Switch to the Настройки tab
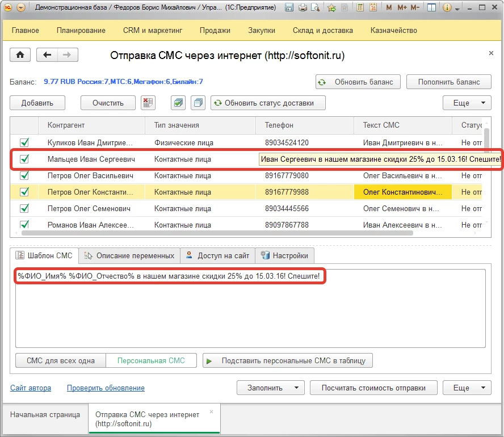This screenshot has height=437, width=504. [285, 256]
